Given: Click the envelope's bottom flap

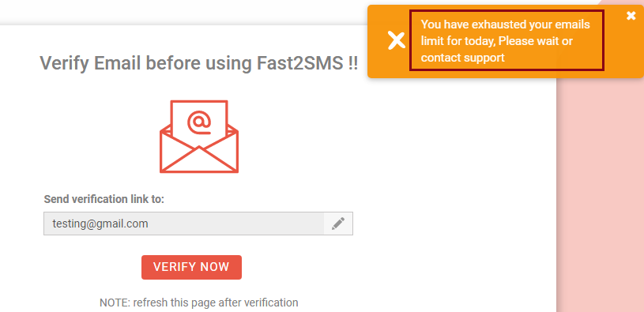Looking at the screenshot, I should tap(199, 160).
